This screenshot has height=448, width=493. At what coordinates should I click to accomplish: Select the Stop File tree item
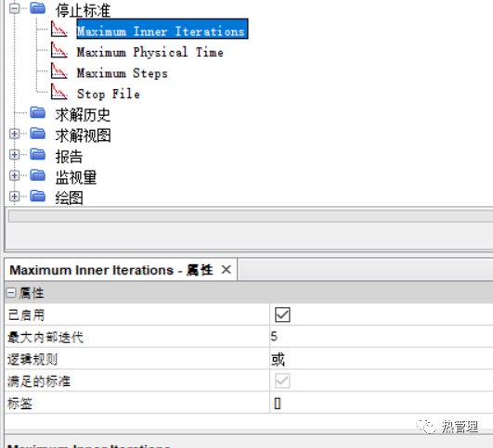pyautogui.click(x=109, y=94)
